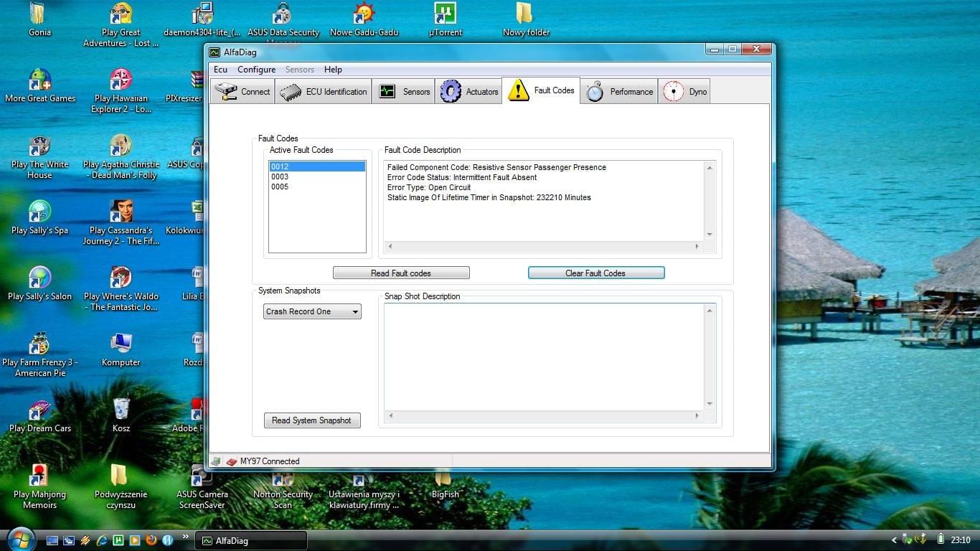Select fault code 0003 in list
This screenshot has width=980, height=551.
280,176
